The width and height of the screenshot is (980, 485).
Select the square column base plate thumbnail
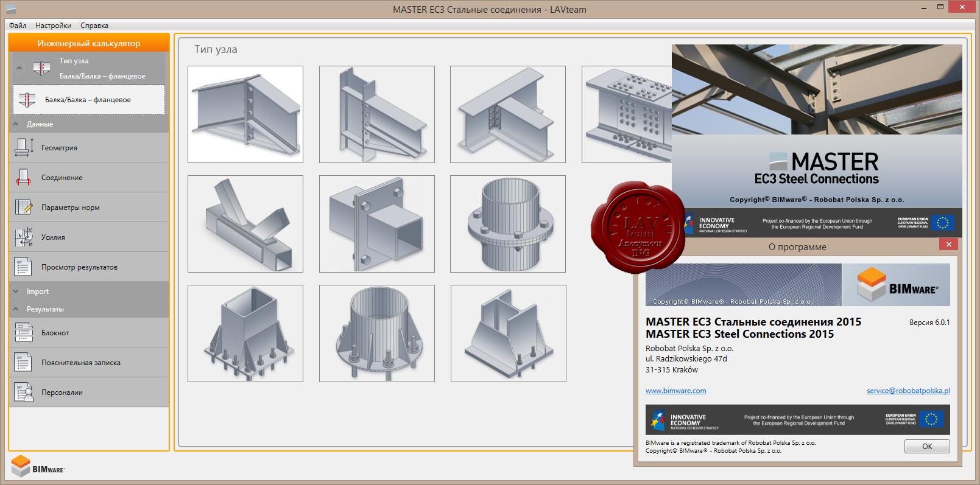[x=245, y=333]
